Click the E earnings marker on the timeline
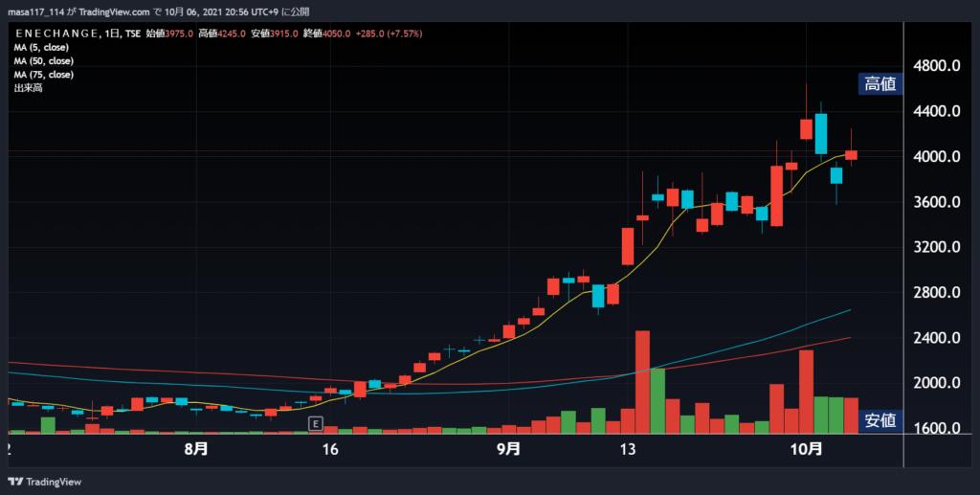The height and width of the screenshot is (495, 980). (316, 424)
